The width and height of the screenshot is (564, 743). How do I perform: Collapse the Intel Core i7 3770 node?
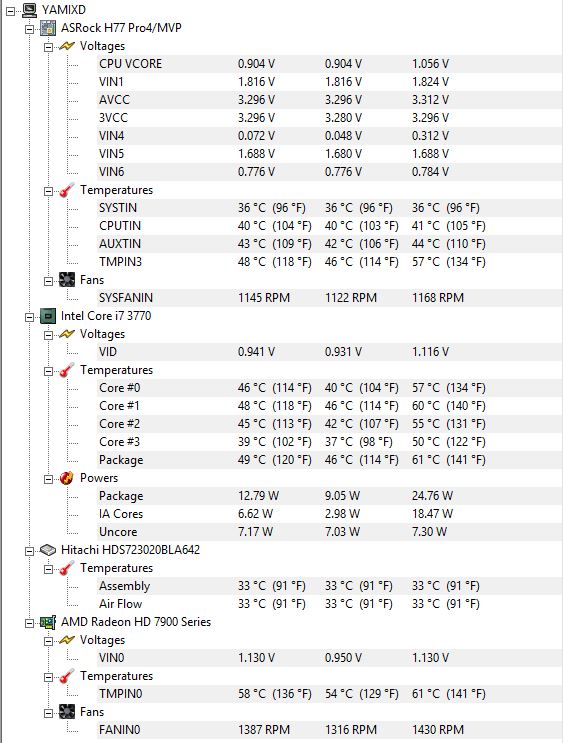click(29, 317)
